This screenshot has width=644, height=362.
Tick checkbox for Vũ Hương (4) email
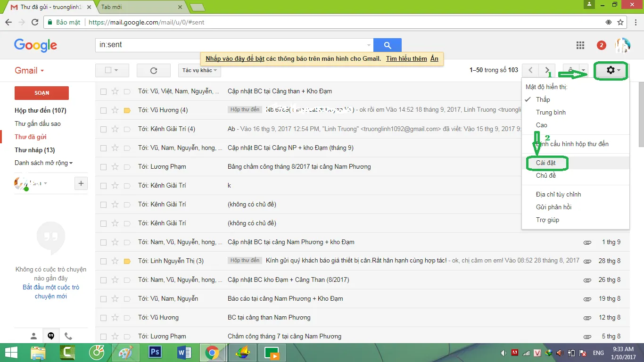point(103,110)
